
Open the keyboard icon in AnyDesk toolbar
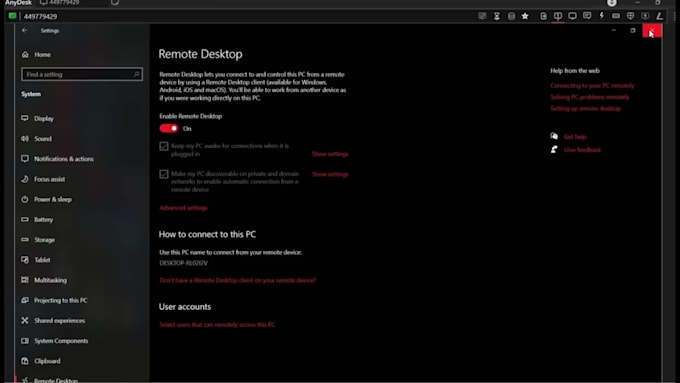616,16
